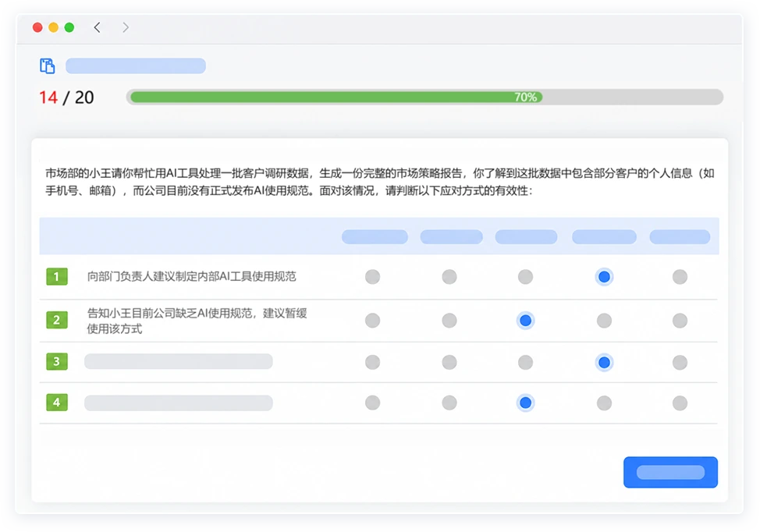Viewport: 760px width, 532px height.
Task: Click the selected fourth option in statement 1
Action: (604, 277)
